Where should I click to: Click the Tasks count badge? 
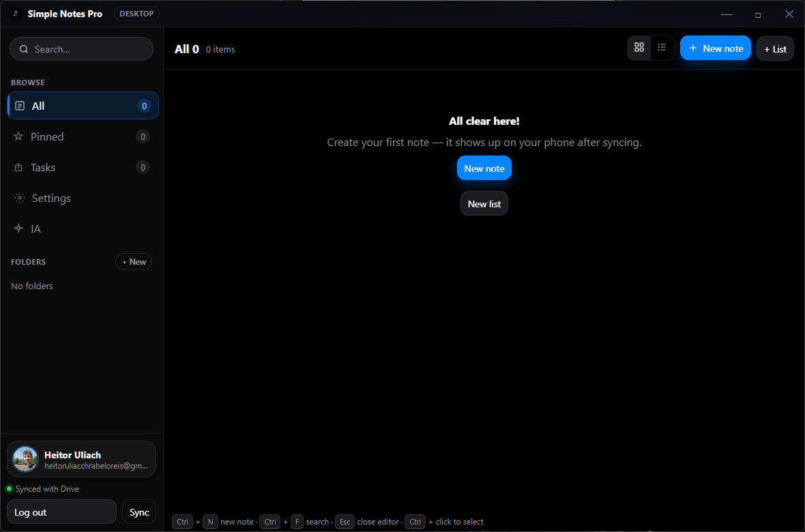pos(143,167)
